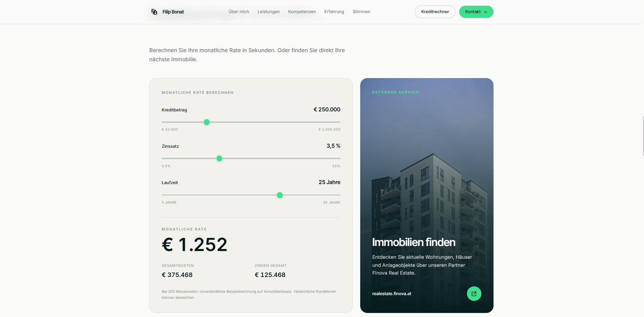Click the GESAMTKOSTEN label
This screenshot has width=644, height=317.
178,266
